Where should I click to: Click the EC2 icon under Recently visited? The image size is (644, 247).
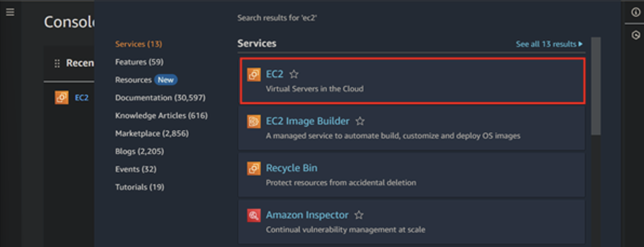pyautogui.click(x=61, y=97)
